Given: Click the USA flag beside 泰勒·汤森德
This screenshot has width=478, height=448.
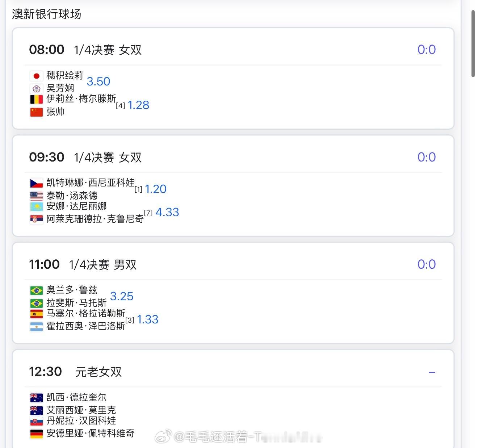Looking at the screenshot, I should [36, 195].
